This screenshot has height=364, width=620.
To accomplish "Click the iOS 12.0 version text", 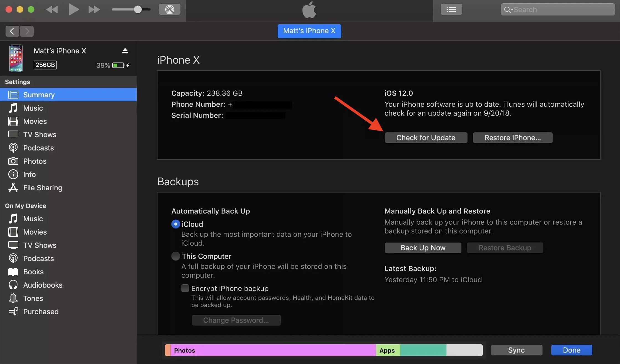I will pos(399,93).
